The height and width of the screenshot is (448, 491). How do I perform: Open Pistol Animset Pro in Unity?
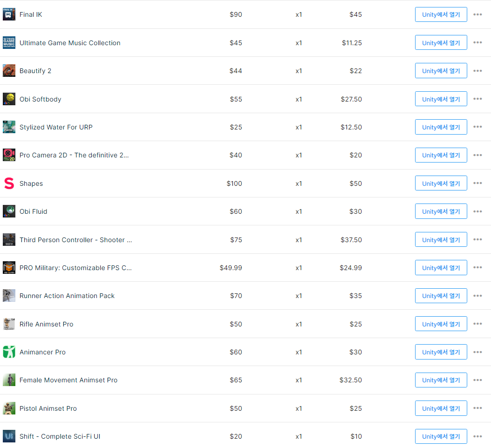(441, 408)
